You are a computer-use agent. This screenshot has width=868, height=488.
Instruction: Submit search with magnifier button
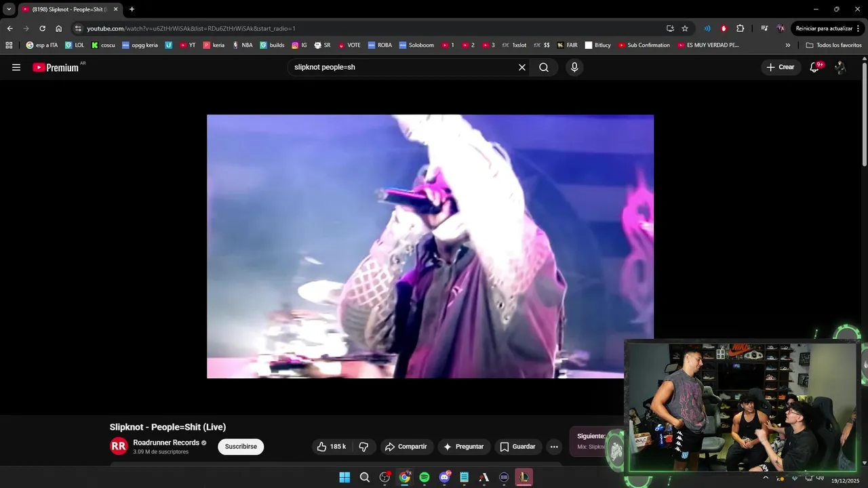[544, 67]
